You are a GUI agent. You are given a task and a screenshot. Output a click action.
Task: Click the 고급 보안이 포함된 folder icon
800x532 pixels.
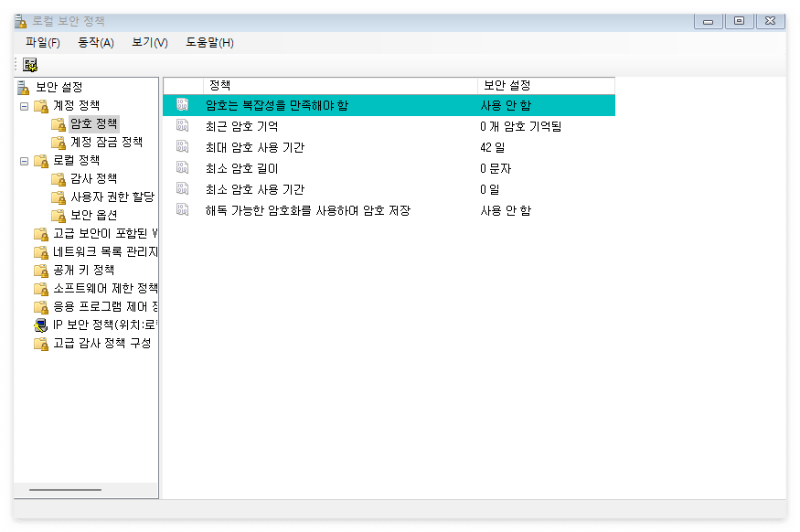tap(41, 234)
